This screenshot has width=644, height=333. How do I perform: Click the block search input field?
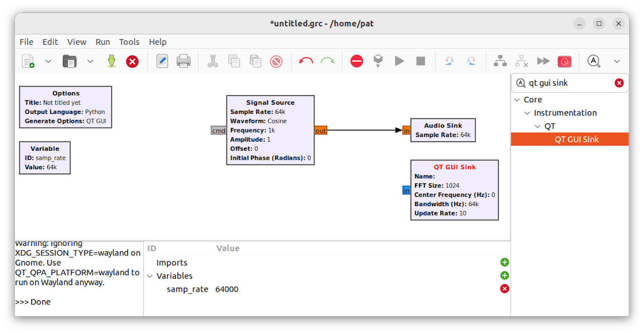coord(569,83)
